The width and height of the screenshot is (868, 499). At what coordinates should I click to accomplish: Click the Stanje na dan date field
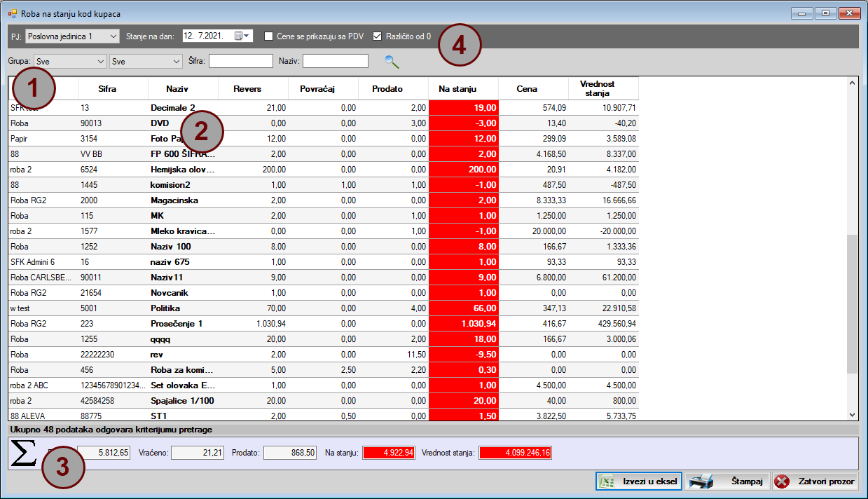[217, 36]
